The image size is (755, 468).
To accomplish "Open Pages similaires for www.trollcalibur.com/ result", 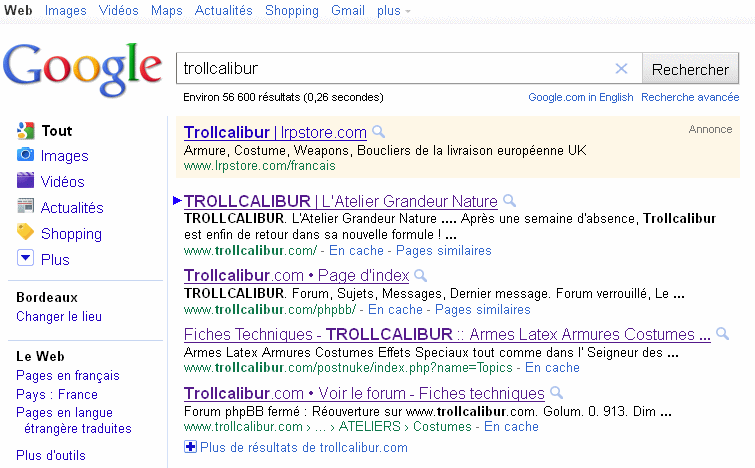I will tap(443, 250).
